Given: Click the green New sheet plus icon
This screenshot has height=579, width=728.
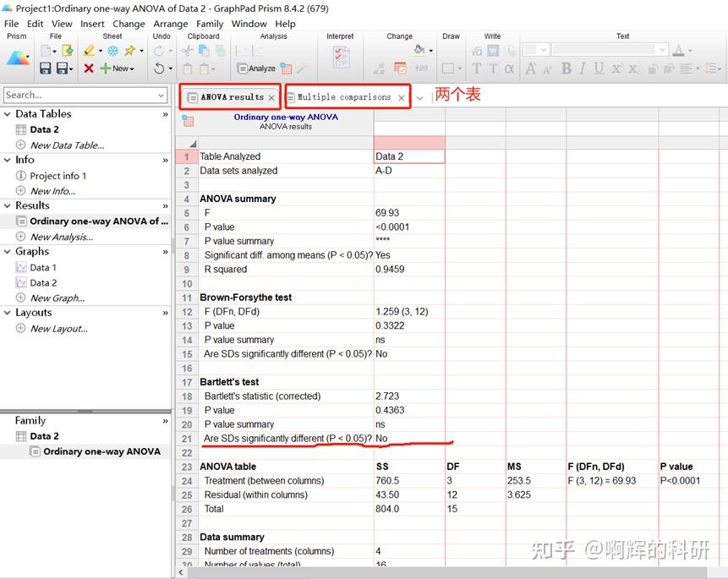Looking at the screenshot, I should point(105,68).
